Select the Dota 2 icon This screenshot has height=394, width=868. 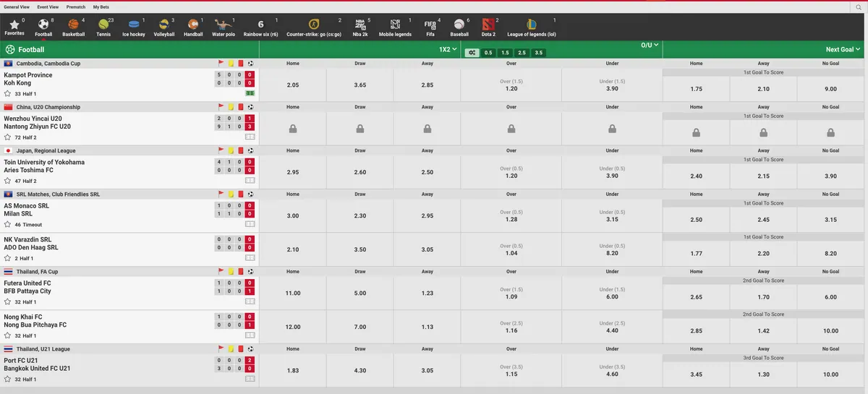click(489, 27)
